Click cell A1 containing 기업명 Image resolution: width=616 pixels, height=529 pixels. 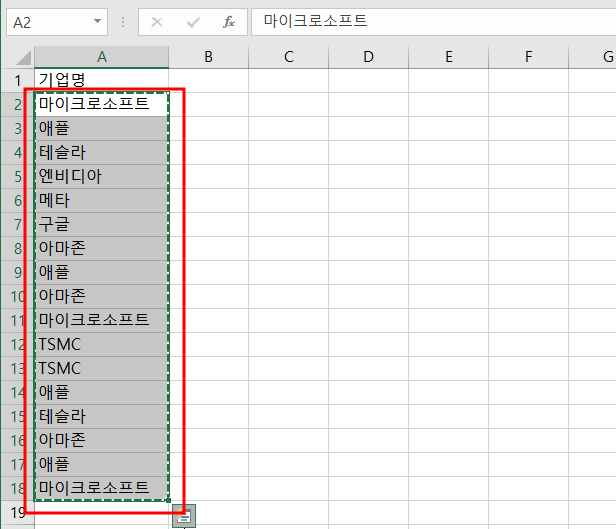(102, 81)
